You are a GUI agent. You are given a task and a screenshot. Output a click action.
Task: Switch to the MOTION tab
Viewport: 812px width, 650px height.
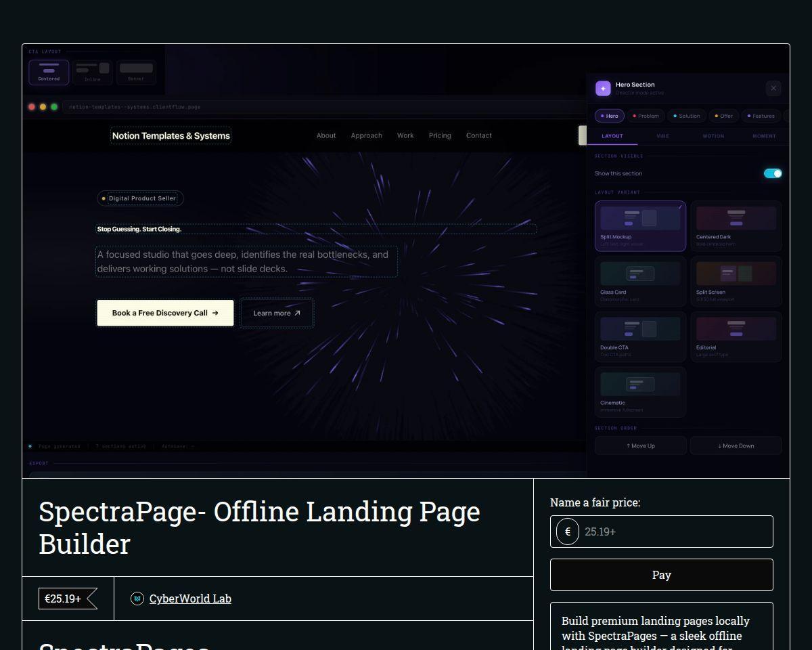(713, 136)
